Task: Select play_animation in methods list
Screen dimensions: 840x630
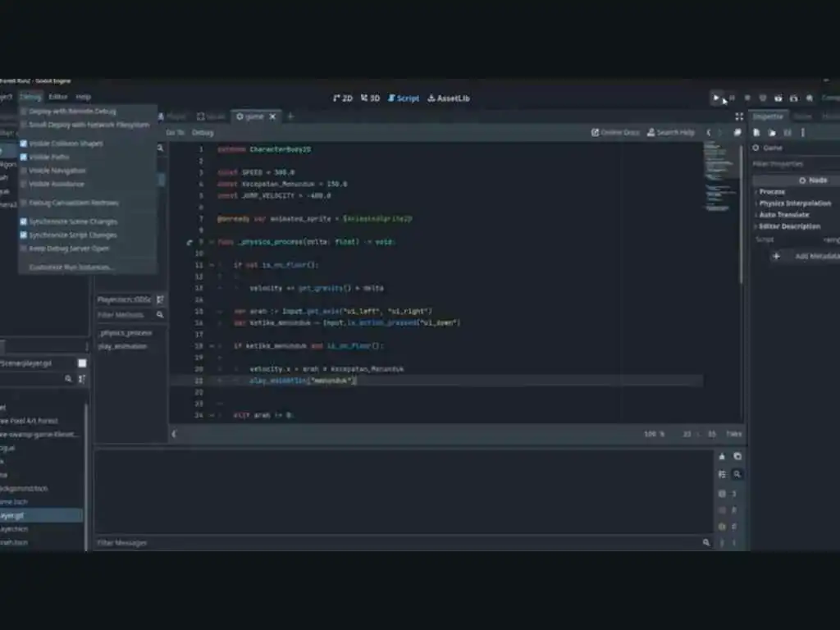Action: pyautogui.click(x=123, y=346)
